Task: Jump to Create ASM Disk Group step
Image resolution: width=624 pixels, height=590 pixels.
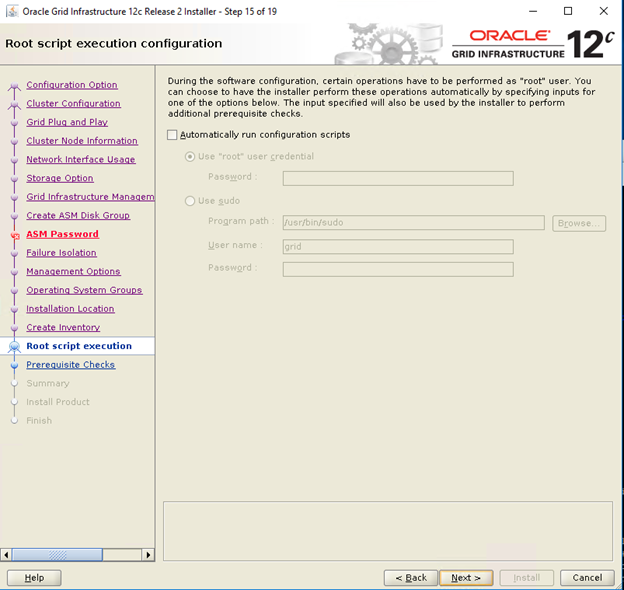Action: (78, 216)
